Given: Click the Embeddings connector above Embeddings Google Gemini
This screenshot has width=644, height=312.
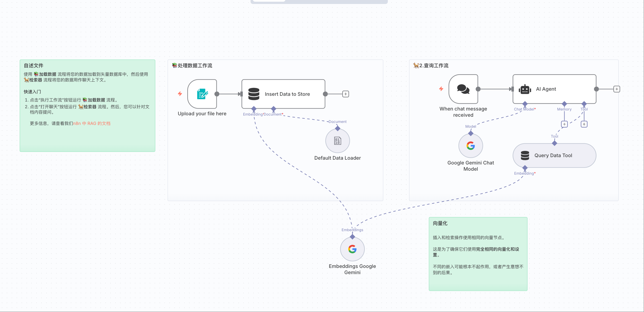Looking at the screenshot, I should pos(352,237).
